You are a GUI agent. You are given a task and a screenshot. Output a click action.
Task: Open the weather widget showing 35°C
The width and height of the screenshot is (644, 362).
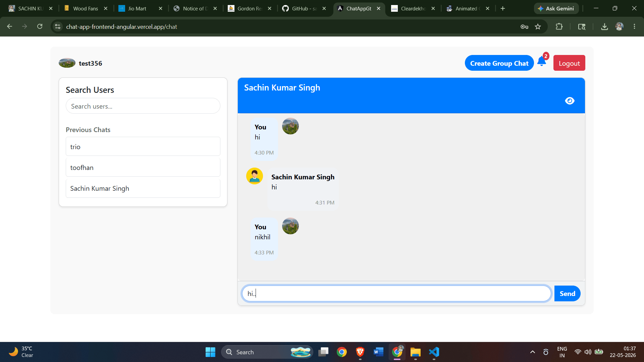(x=21, y=352)
